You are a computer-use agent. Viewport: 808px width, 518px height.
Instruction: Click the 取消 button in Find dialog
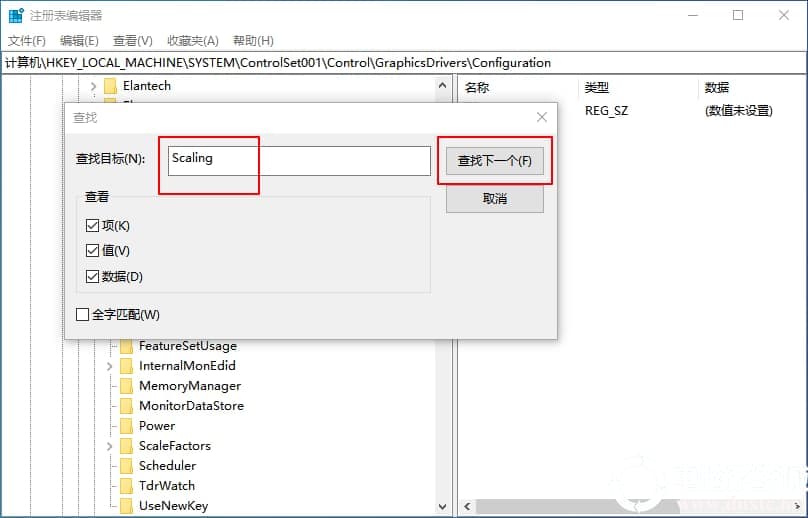tap(495, 198)
